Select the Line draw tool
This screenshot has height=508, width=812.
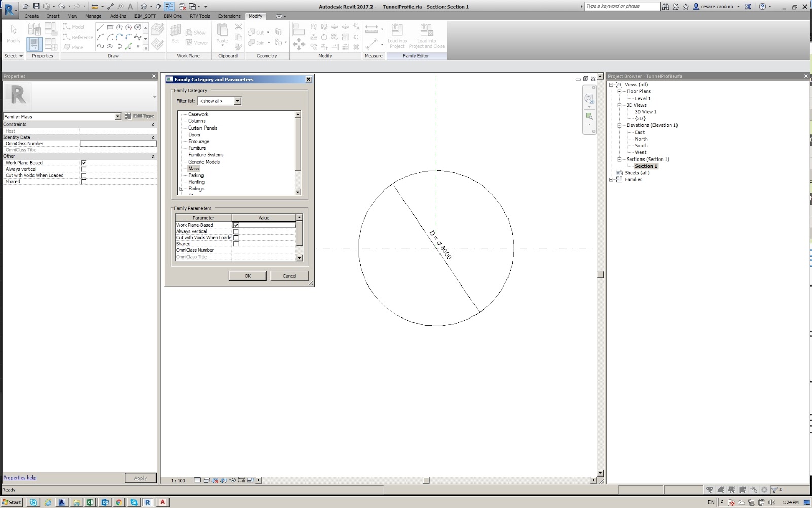pos(100,27)
